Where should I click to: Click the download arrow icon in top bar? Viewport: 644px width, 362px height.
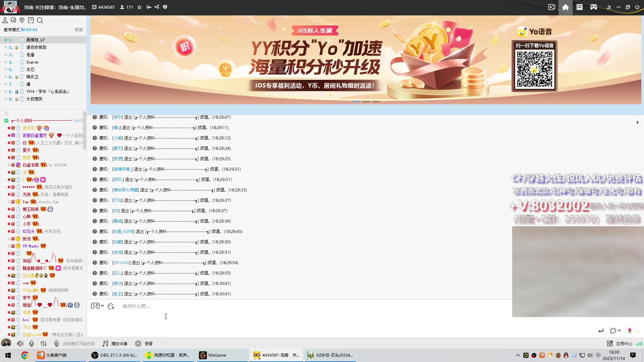pyautogui.click(x=609, y=7)
